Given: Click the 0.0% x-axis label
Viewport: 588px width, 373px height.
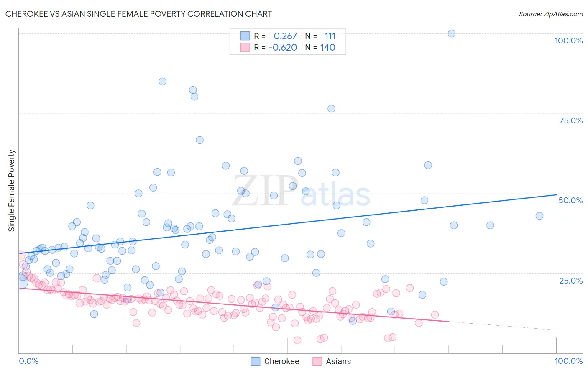Looking at the screenshot, I should click(x=28, y=361).
